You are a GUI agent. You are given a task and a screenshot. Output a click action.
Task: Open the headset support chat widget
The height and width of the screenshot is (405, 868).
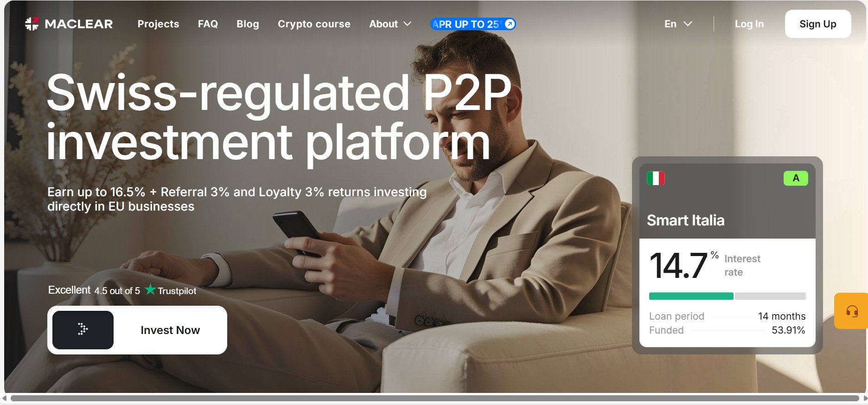[x=851, y=311]
